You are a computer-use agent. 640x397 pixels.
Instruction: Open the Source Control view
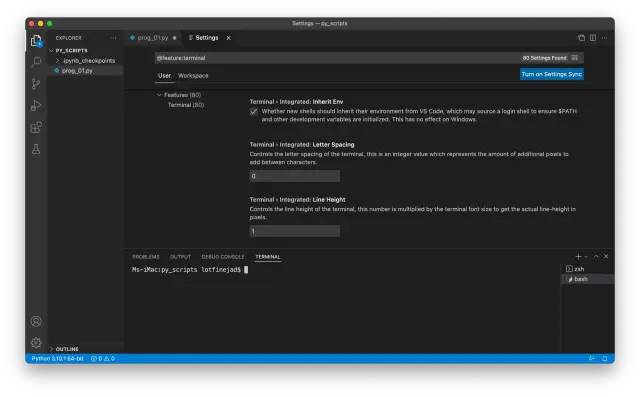(36, 84)
